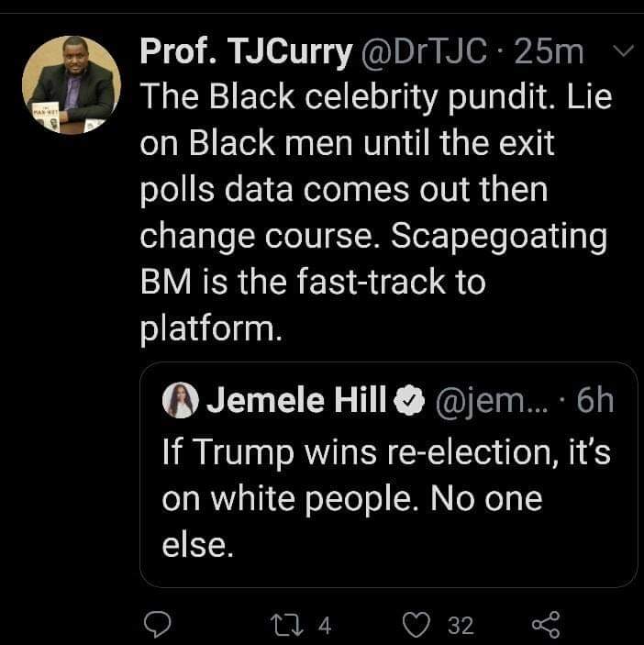The width and height of the screenshot is (644, 645).
Task: Open Jemele Hill's small avatar
Action: tap(175, 401)
